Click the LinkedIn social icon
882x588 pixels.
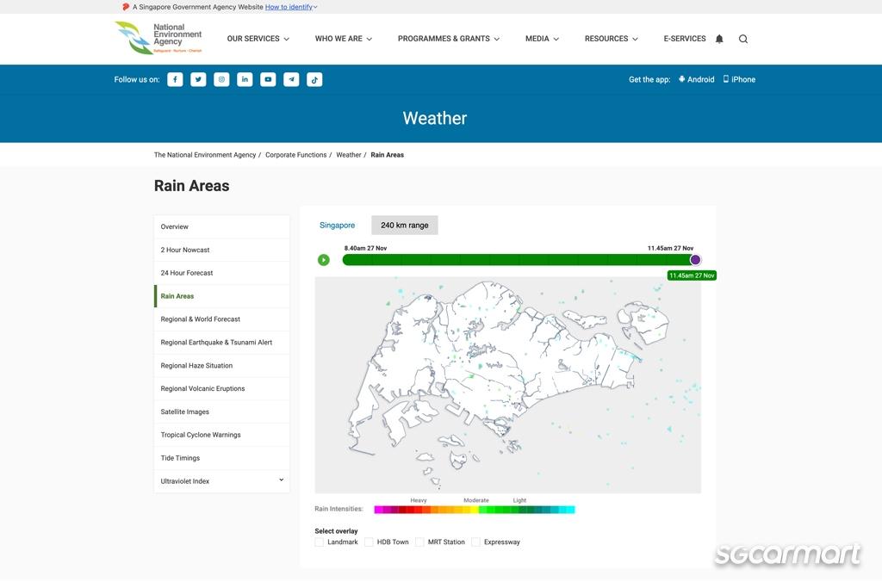[x=245, y=79]
